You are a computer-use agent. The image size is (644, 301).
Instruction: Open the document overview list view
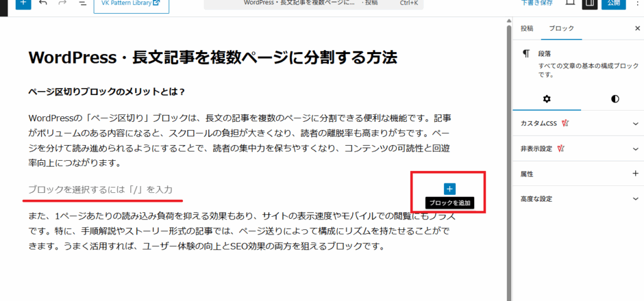(x=82, y=3)
